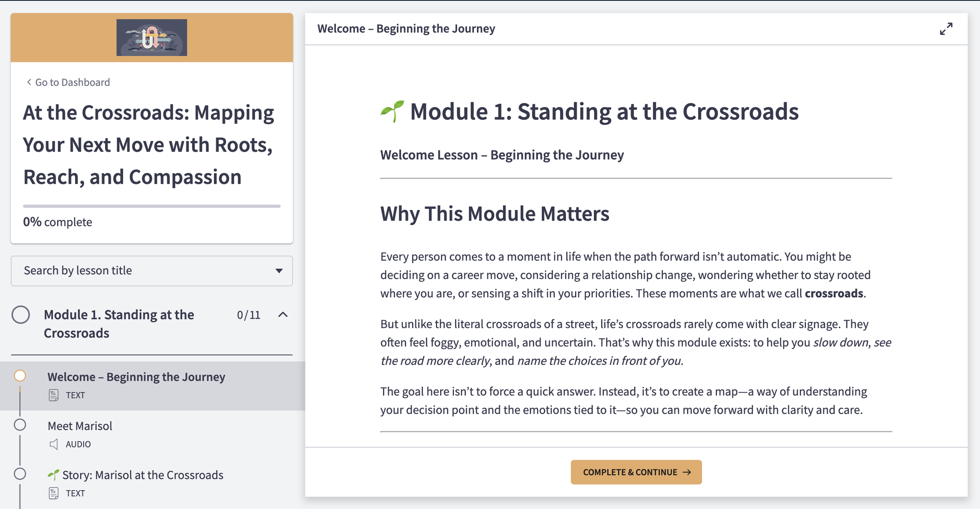Open the lesson search dropdown arrow

(279, 271)
